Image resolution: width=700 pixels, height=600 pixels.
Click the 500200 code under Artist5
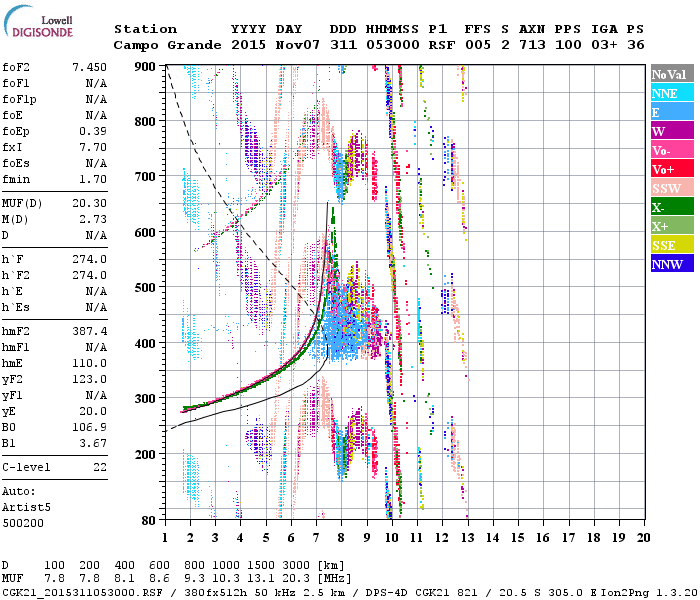point(23,523)
